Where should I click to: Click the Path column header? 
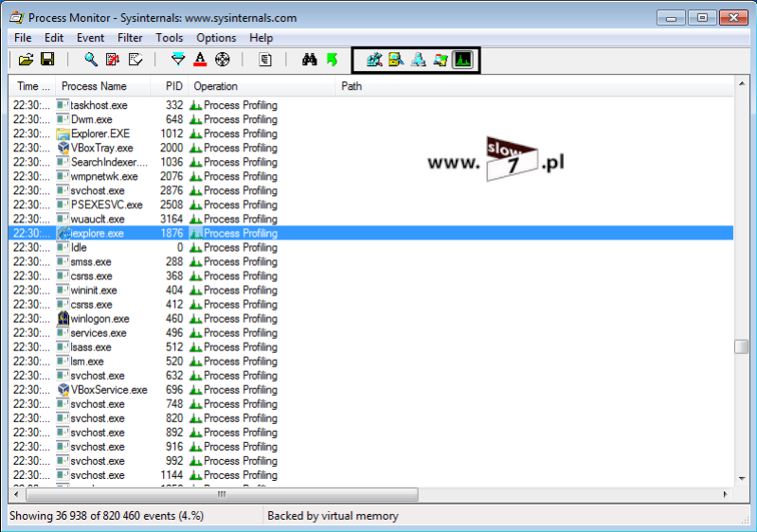(534, 86)
